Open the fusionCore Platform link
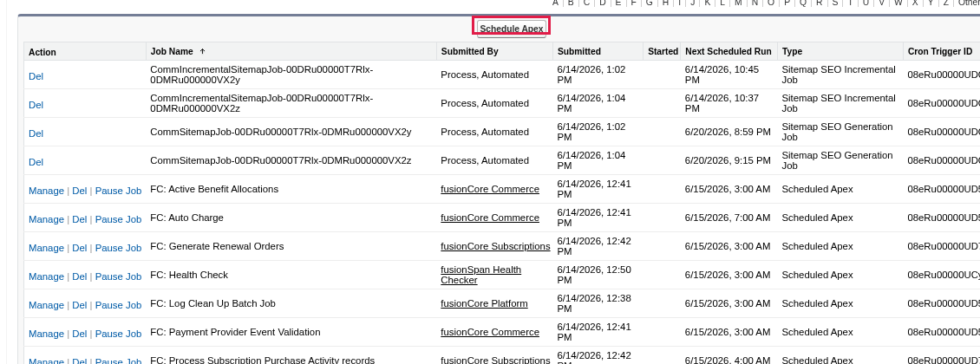Image resolution: width=980 pixels, height=364 pixels. click(485, 303)
